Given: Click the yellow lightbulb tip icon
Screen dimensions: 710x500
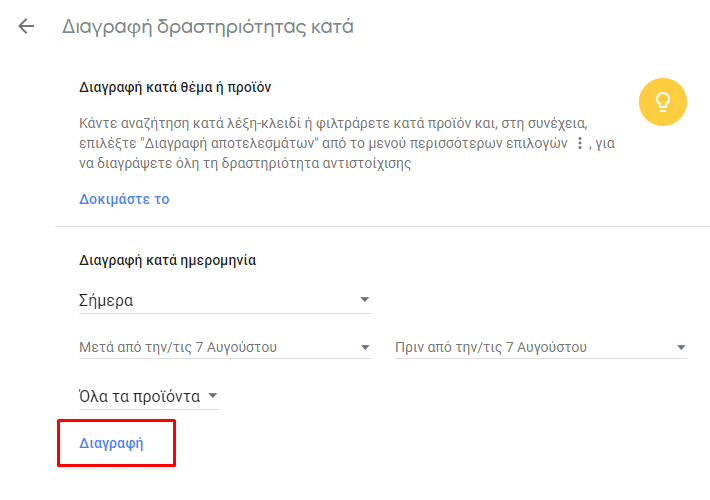Looking at the screenshot, I should coord(662,102).
